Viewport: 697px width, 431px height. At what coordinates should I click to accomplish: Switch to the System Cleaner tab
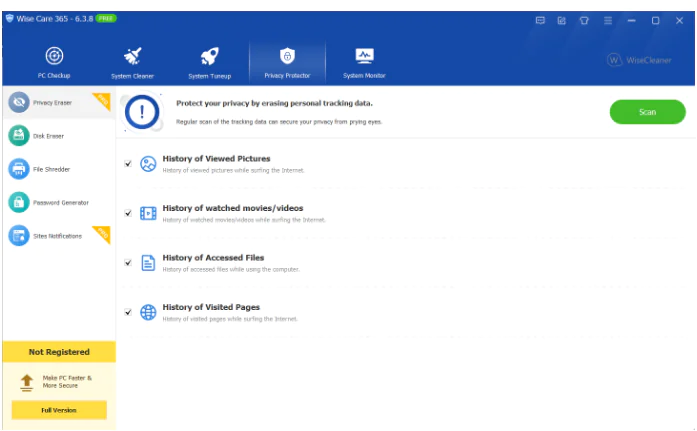tap(132, 62)
